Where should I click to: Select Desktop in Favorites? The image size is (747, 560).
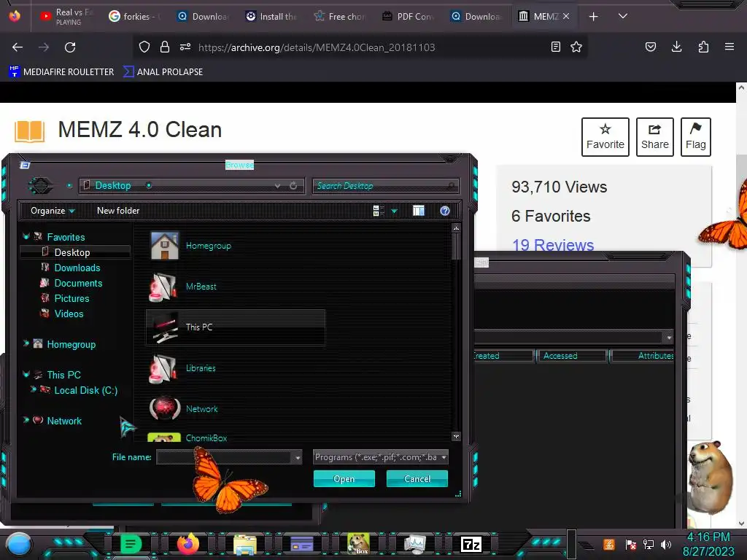72,252
